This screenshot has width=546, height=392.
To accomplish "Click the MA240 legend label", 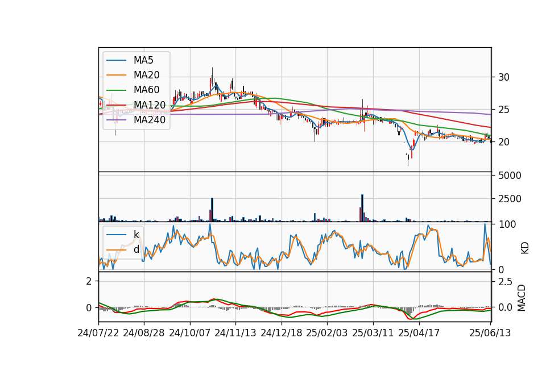I will click(x=150, y=120).
